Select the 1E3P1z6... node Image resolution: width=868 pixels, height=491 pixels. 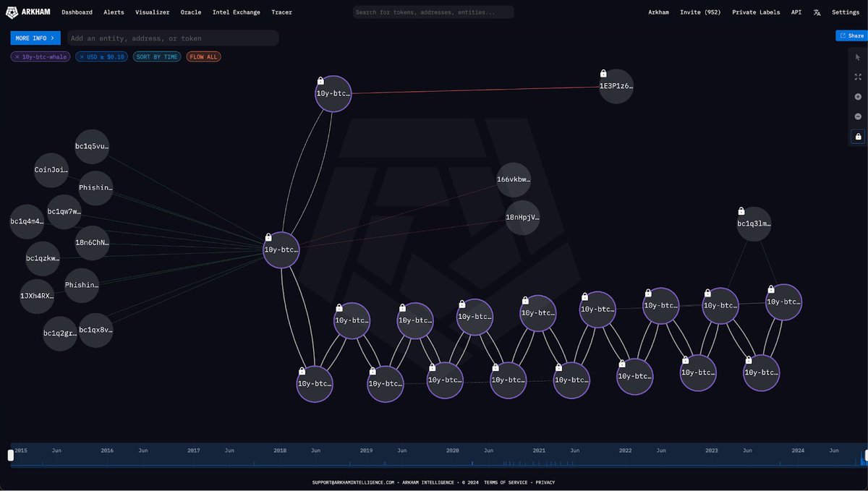pyautogui.click(x=616, y=86)
